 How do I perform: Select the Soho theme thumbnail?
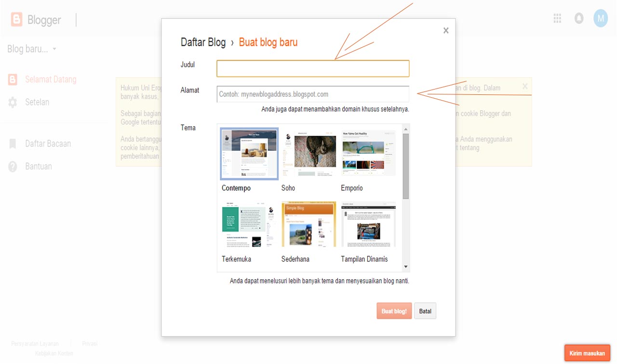pos(308,154)
